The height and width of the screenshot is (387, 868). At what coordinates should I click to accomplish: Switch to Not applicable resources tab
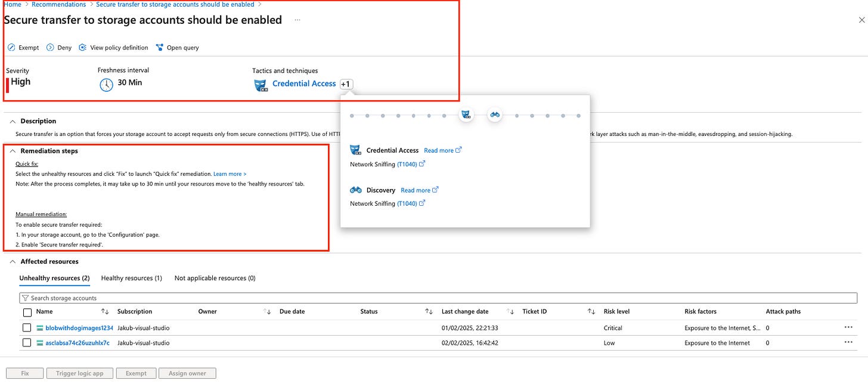[215, 278]
